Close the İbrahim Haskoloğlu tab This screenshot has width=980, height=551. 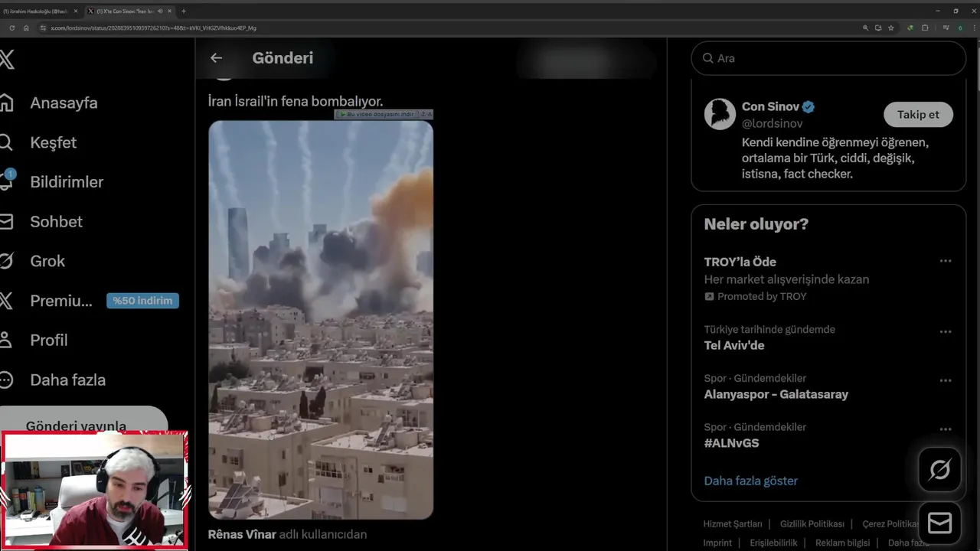click(x=75, y=11)
